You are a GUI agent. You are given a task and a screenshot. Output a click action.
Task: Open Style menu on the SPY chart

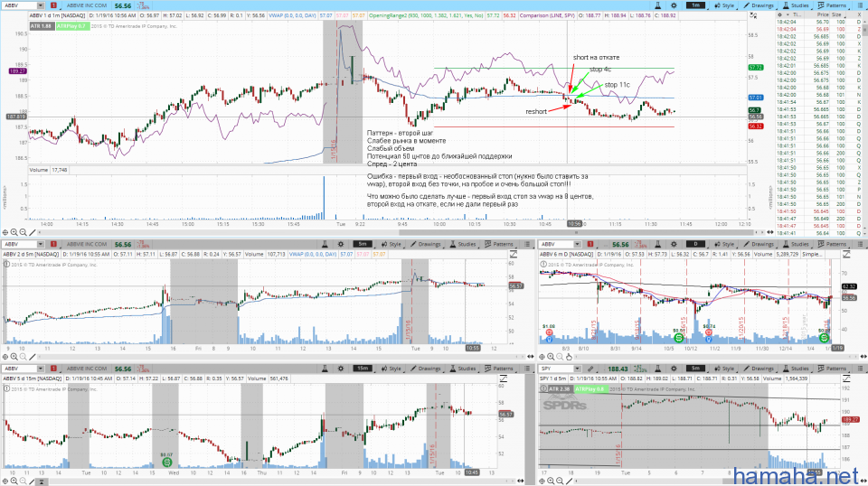click(724, 369)
